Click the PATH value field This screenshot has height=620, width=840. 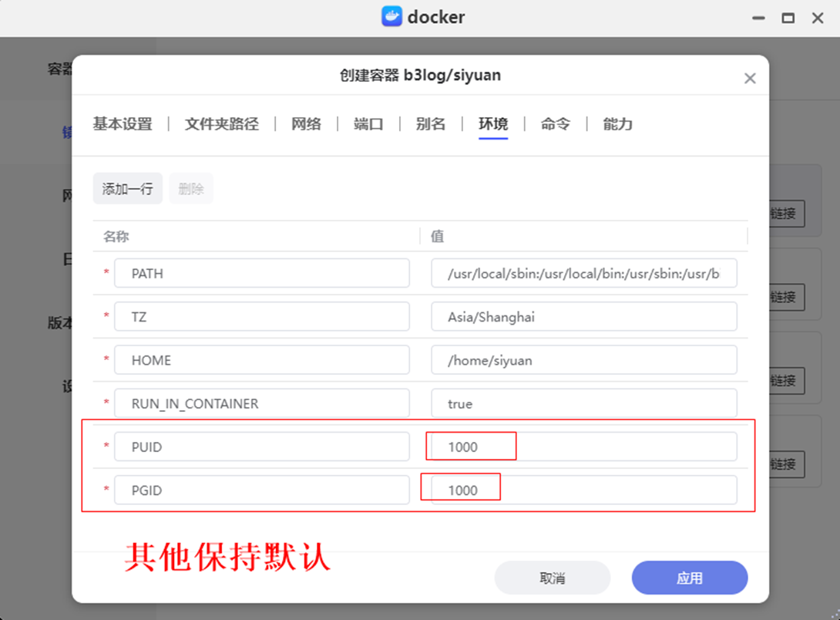(x=584, y=273)
